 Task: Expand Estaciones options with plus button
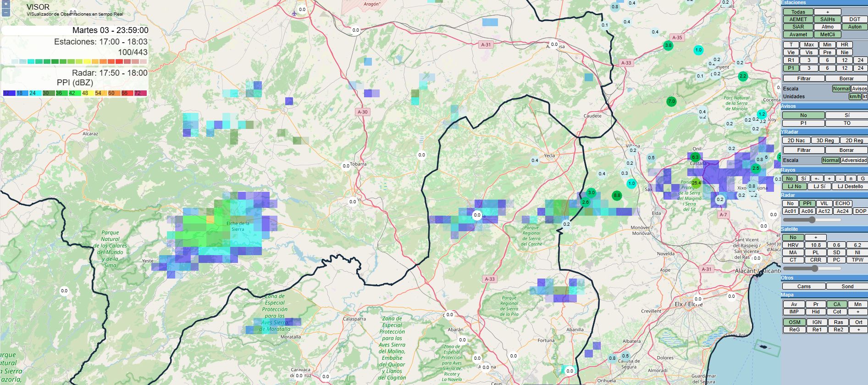pos(827,12)
